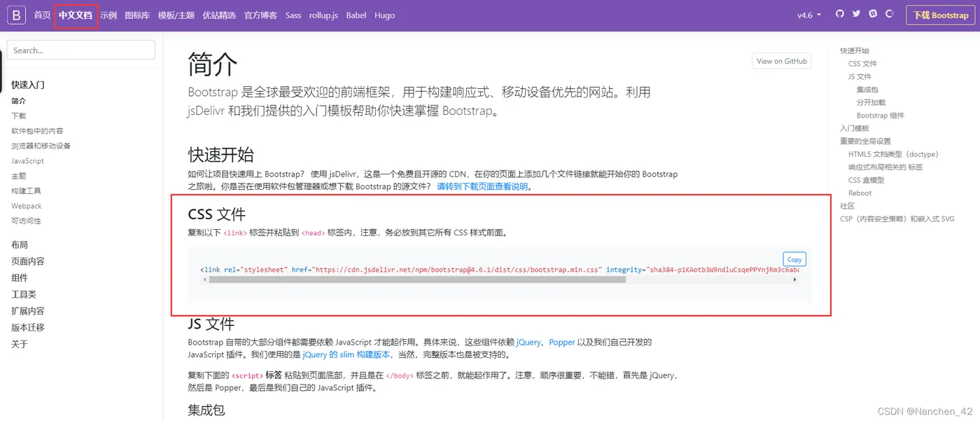Image resolution: width=980 pixels, height=421 pixels.
Task: Click the code block horizontal scrollbar
Action: pos(416,279)
